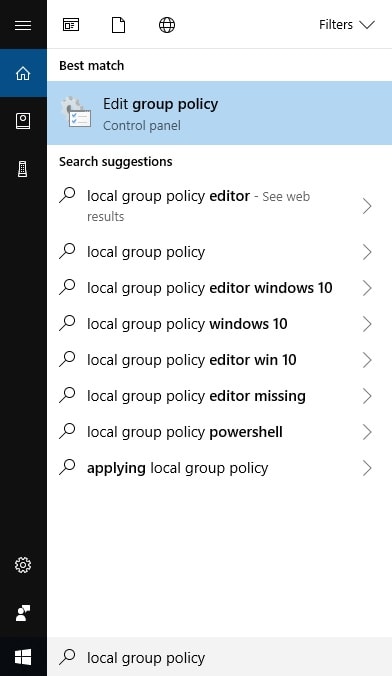This screenshot has width=392, height=676.
Task: Filter results by Documents icon
Action: [x=119, y=25]
